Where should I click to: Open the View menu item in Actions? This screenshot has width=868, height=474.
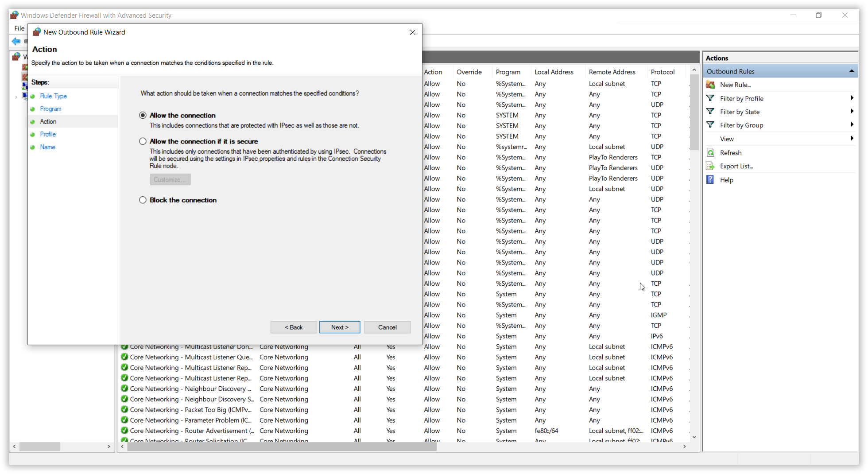click(727, 139)
